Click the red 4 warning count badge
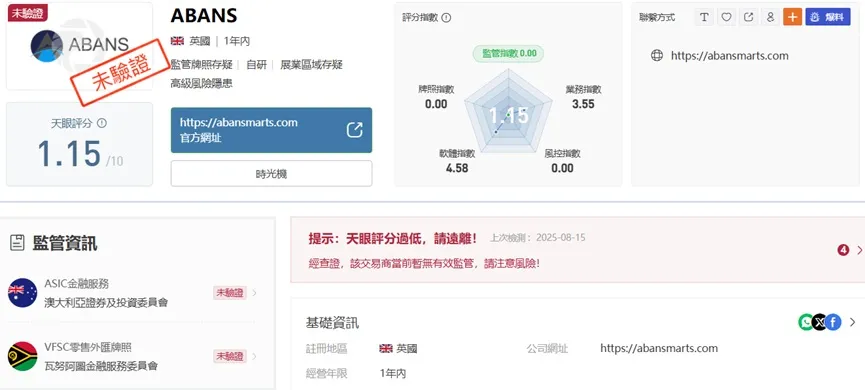Image resolution: width=865 pixels, height=390 pixels. (843, 250)
